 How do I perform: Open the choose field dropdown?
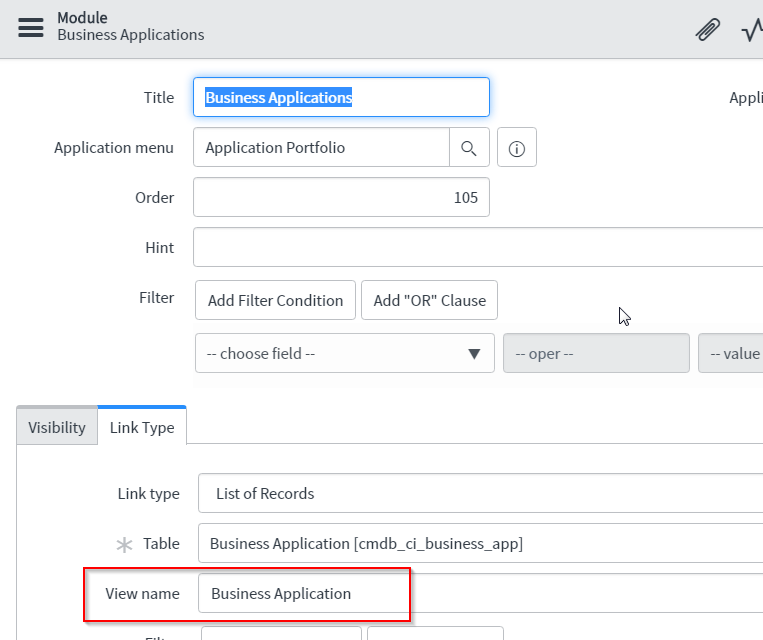345,353
